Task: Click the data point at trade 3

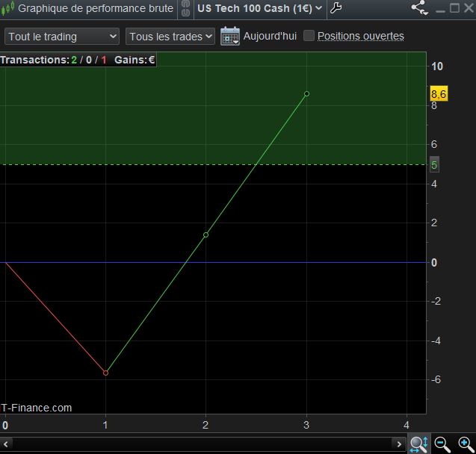Action: pos(306,93)
